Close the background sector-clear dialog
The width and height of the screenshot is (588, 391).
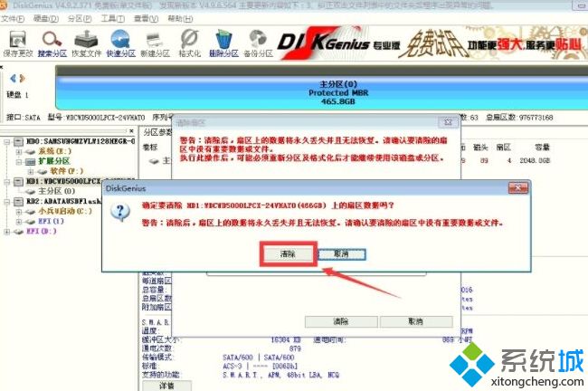pyautogui.click(x=448, y=122)
